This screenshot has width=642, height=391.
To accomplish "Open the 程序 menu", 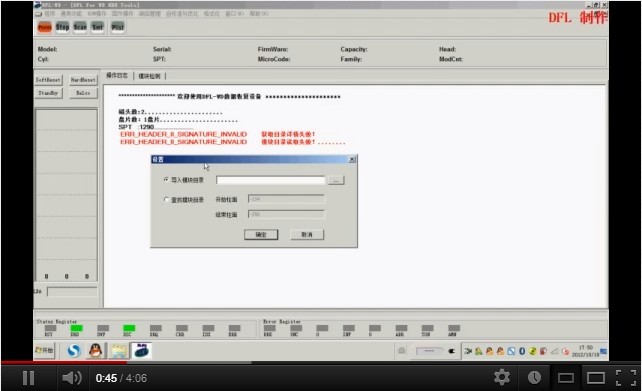I will tap(50, 14).
